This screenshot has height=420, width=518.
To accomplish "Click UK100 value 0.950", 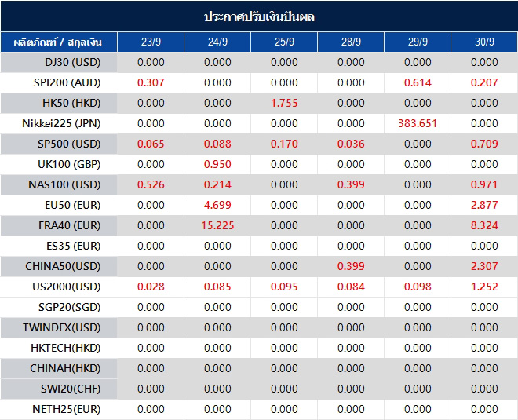I will point(217,164).
